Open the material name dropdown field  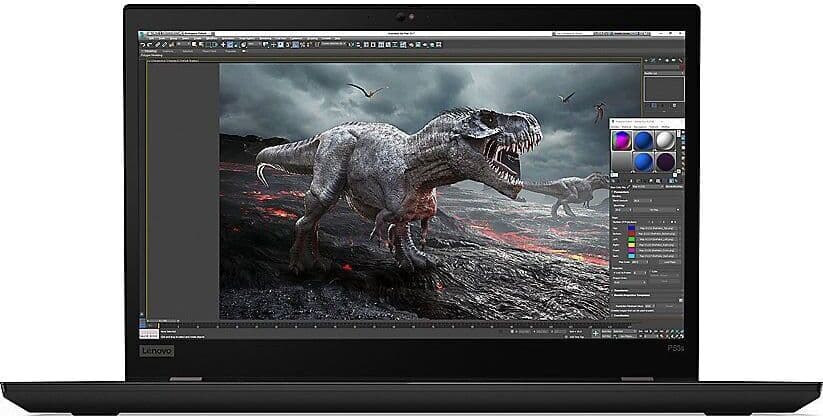click(647, 186)
